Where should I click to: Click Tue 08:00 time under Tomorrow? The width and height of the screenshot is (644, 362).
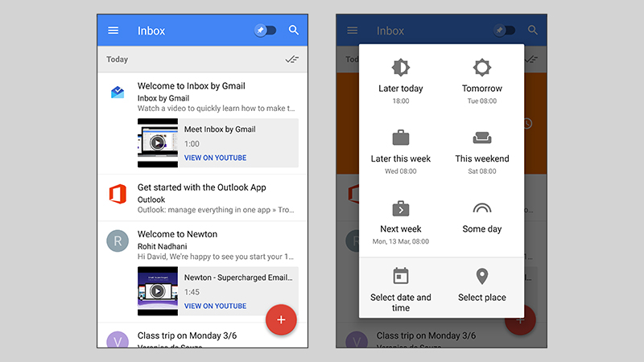(481, 101)
